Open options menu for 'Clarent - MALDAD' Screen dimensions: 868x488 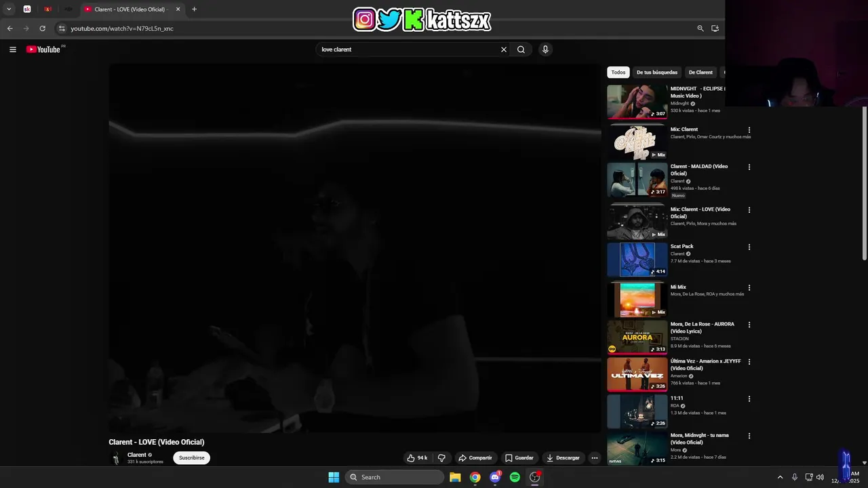(749, 167)
